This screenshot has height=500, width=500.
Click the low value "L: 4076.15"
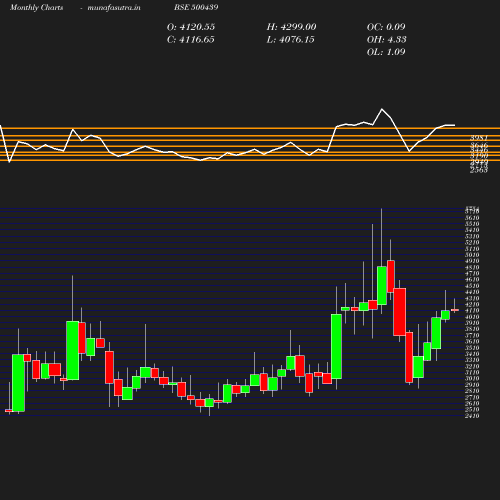290,40
